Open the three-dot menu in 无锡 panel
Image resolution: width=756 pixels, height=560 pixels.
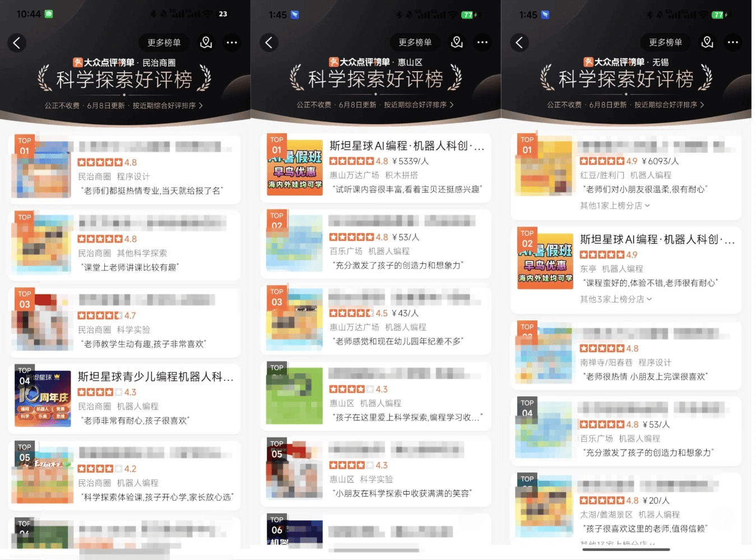pyautogui.click(x=733, y=43)
